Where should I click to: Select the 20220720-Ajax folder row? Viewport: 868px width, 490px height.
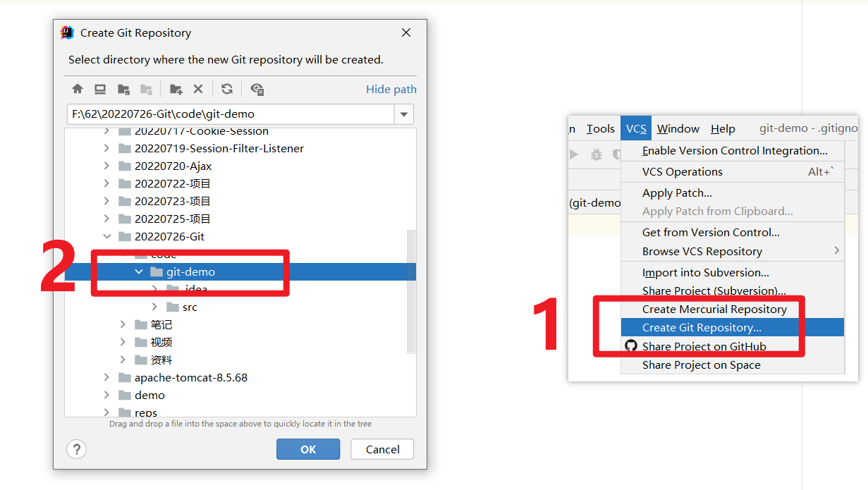[x=240, y=166]
